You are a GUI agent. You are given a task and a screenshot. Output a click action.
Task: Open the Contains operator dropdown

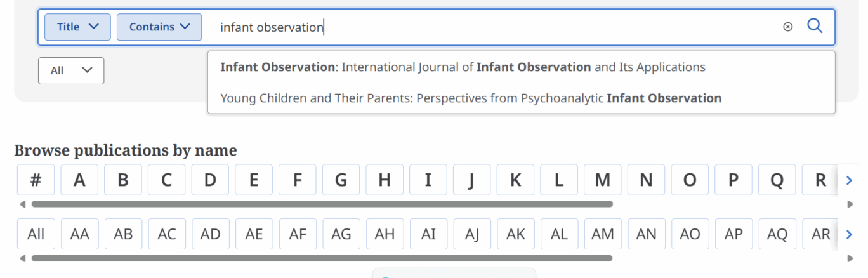click(159, 27)
